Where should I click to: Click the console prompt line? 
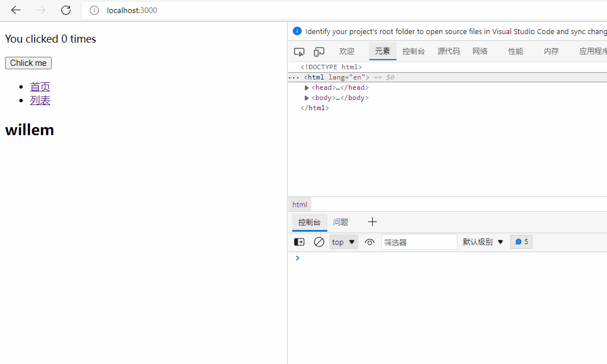click(x=447, y=258)
